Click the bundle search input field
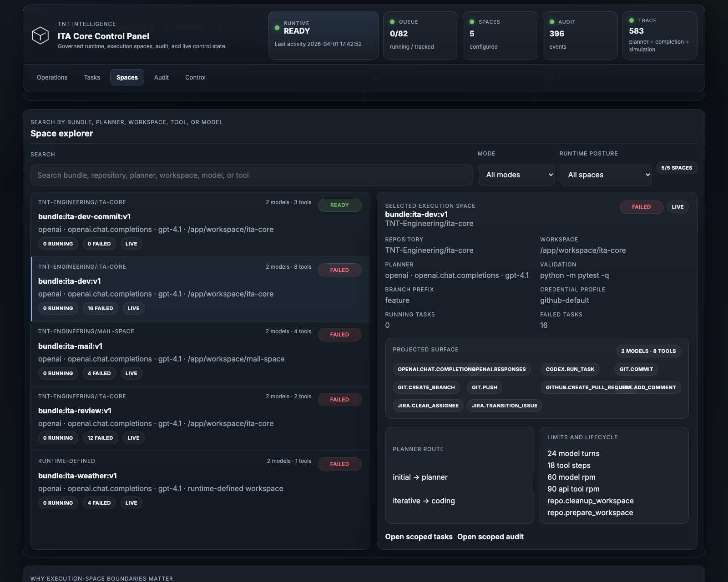The height and width of the screenshot is (582, 728). click(x=251, y=175)
